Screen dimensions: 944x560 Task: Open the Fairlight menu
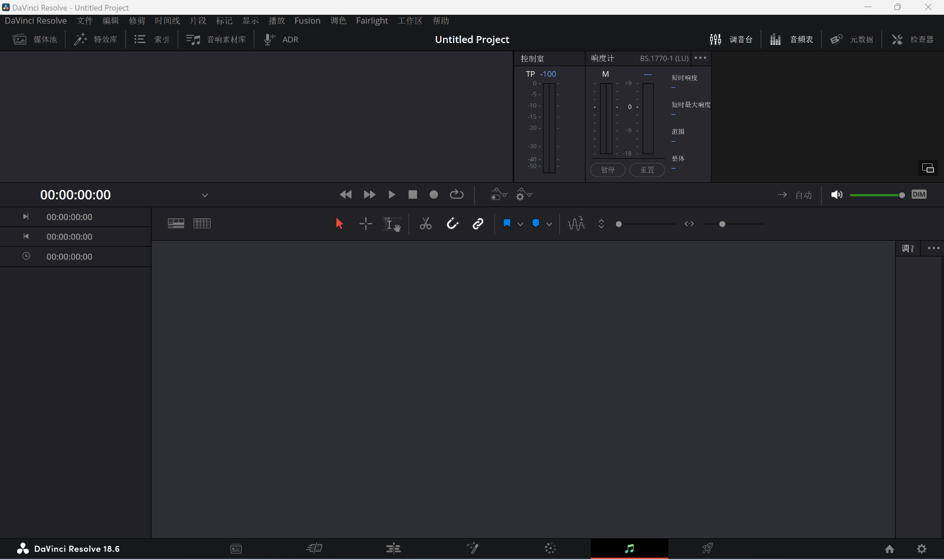point(372,21)
